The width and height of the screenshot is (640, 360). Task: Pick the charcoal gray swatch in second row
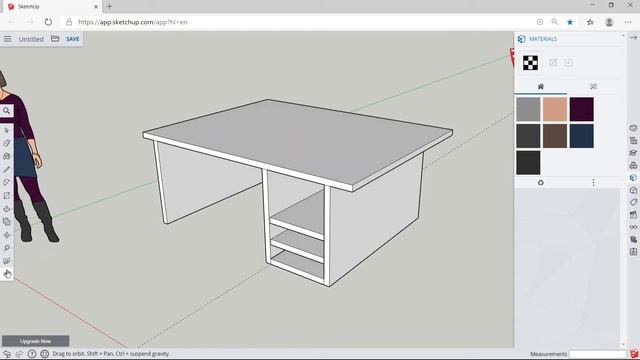pyautogui.click(x=528, y=136)
